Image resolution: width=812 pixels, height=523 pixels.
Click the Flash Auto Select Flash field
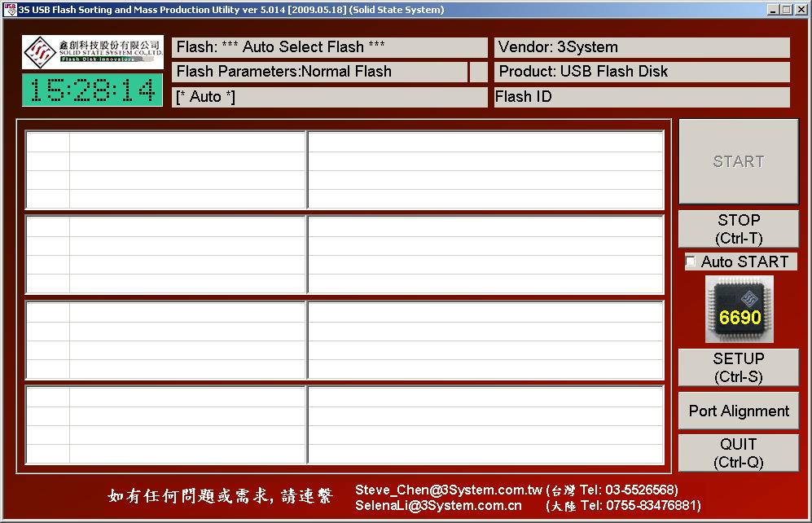[329, 47]
